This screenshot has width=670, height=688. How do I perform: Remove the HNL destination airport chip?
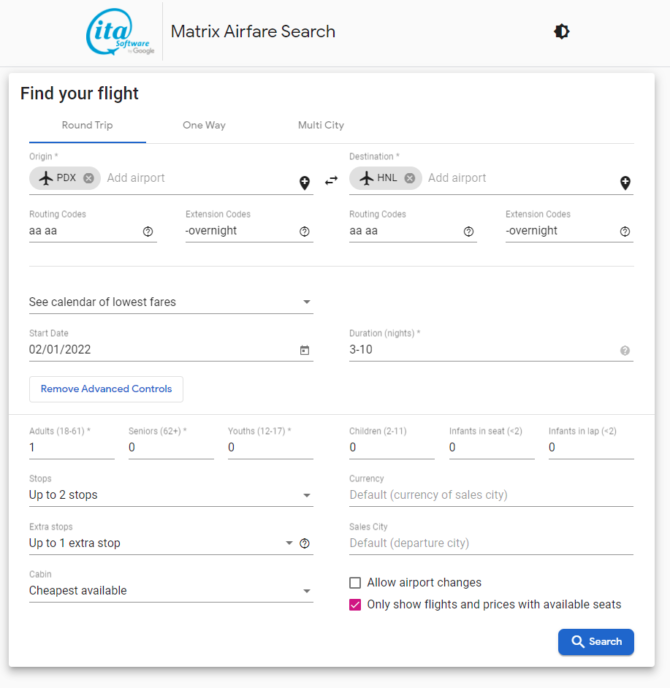tap(410, 178)
